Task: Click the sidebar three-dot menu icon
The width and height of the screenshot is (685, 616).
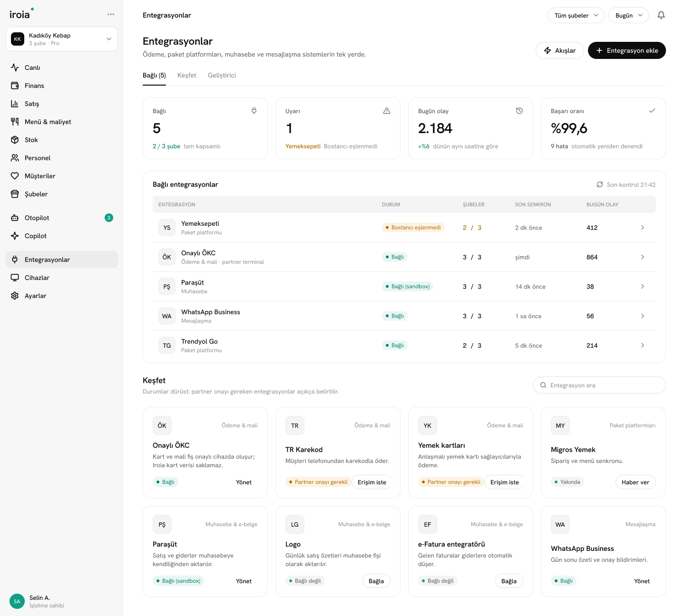Action: tap(111, 14)
